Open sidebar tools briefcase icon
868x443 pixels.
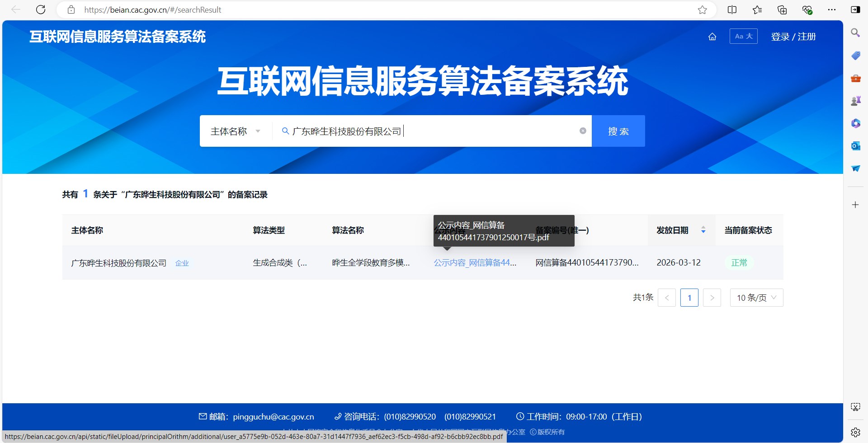(x=855, y=78)
